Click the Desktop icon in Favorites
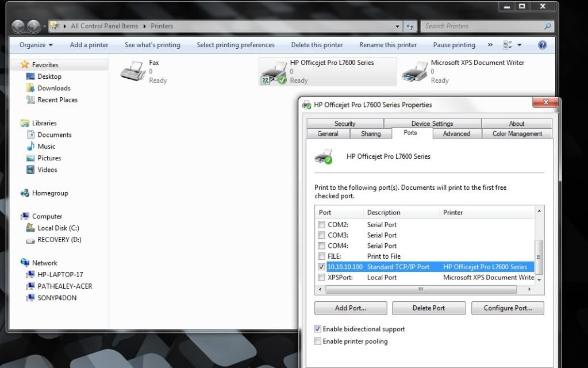 (30, 76)
